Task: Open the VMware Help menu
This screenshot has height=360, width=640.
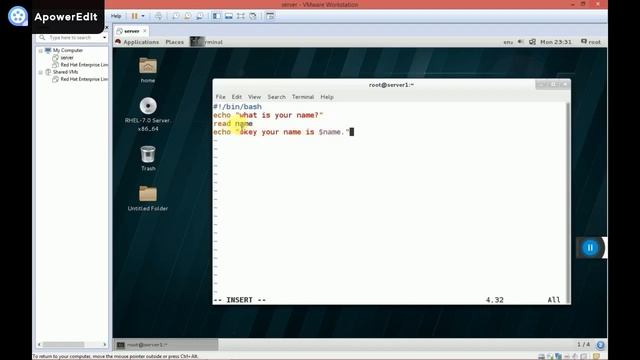Action: point(116,16)
